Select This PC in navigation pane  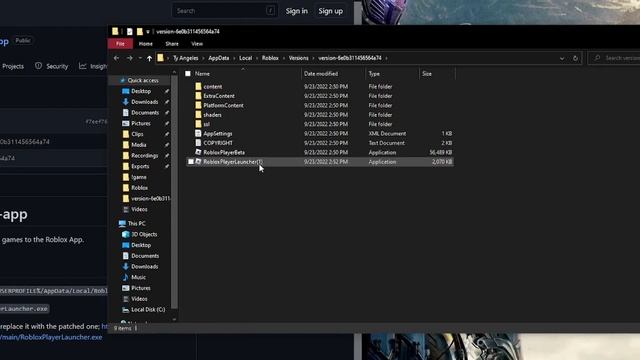tap(136, 224)
